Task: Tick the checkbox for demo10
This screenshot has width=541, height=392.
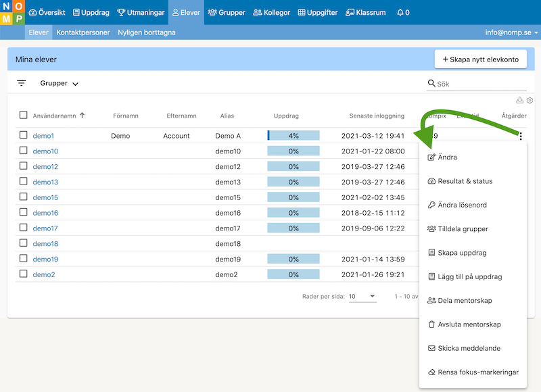Action: pyautogui.click(x=24, y=151)
